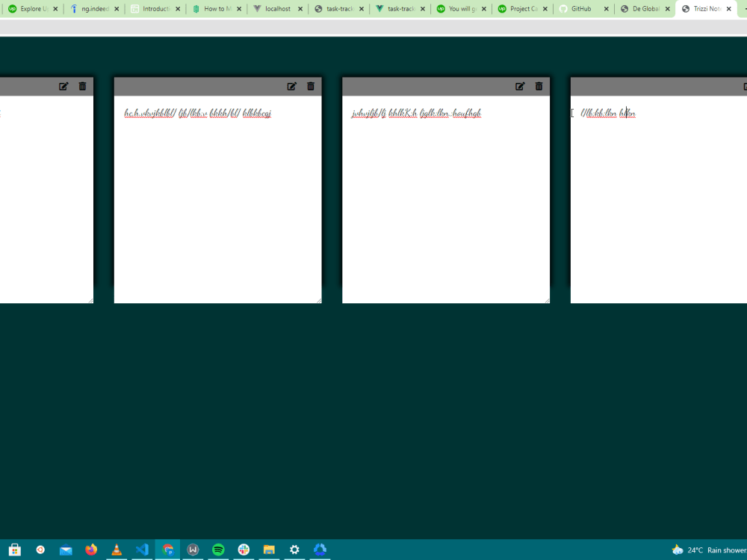Click the weather icon in the taskbar

[678, 550]
